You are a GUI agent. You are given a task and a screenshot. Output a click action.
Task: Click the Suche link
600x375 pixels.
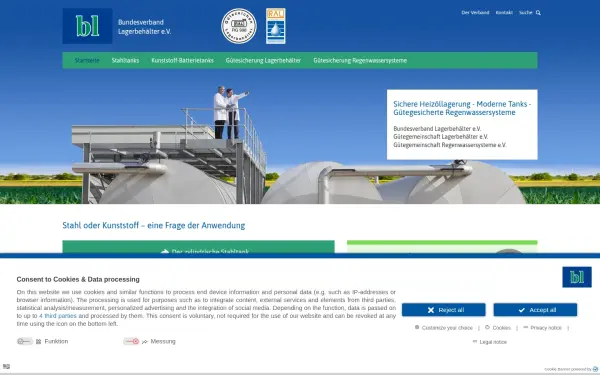tap(525, 13)
